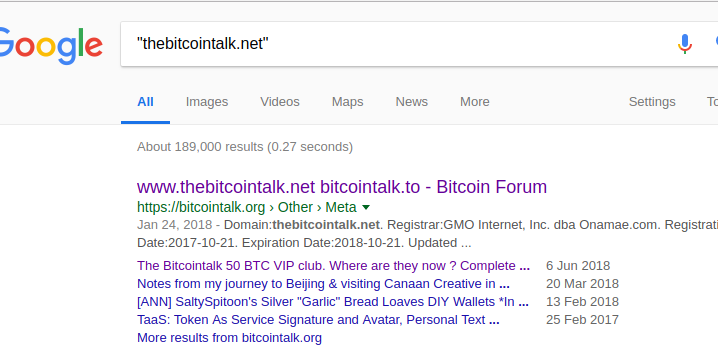Screen dimensions: 718x361
Task: Open the Maps tab
Action: (x=348, y=102)
